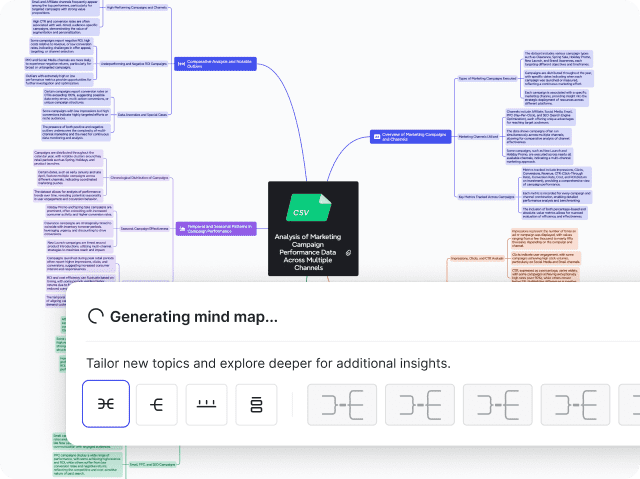This screenshot has width=640, height=479.
Task: Apply the third connector style thumbnail
Action: [495, 404]
